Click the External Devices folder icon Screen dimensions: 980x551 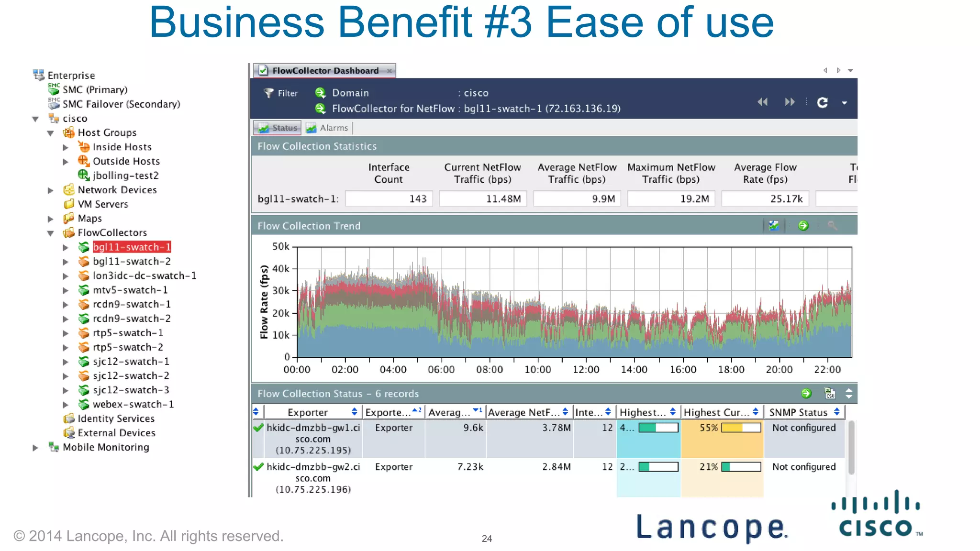click(69, 433)
